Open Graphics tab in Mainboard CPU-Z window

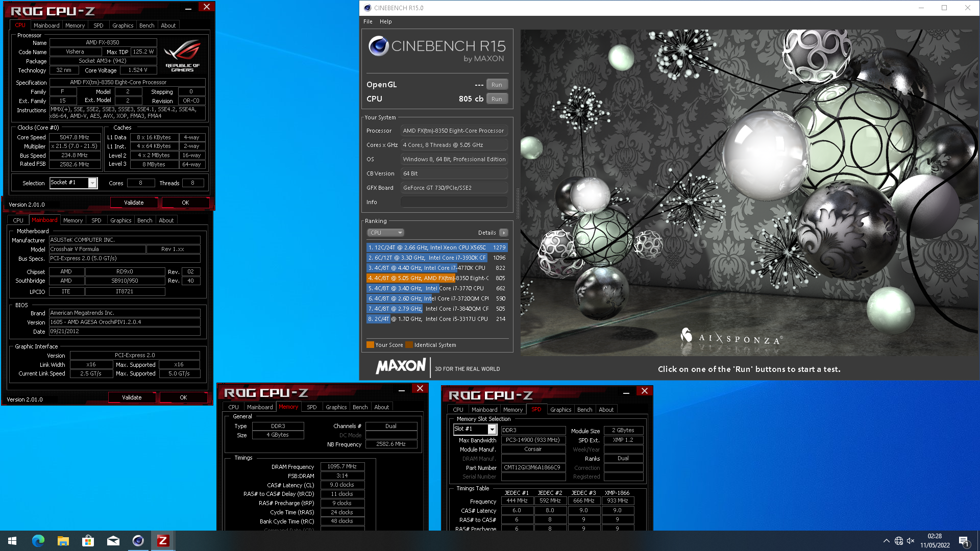point(121,220)
